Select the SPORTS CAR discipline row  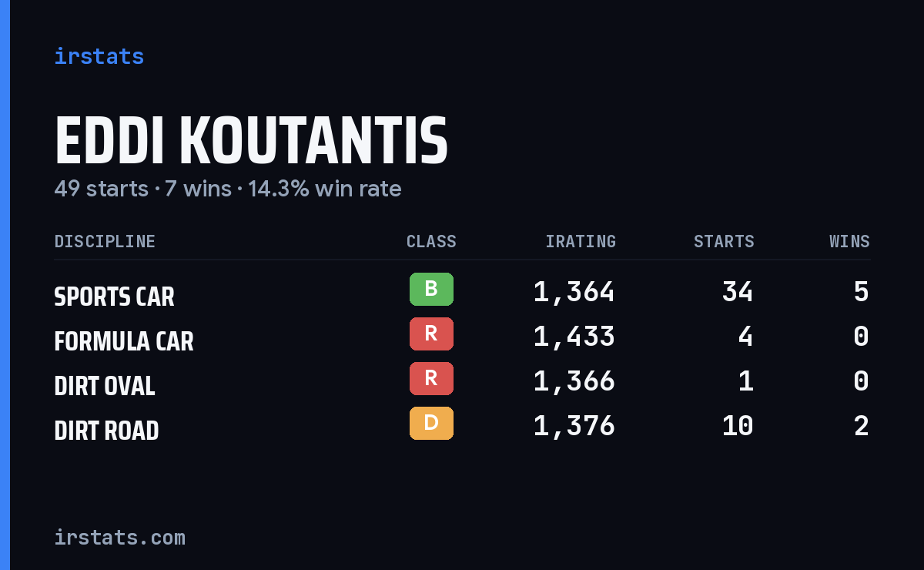point(462,292)
